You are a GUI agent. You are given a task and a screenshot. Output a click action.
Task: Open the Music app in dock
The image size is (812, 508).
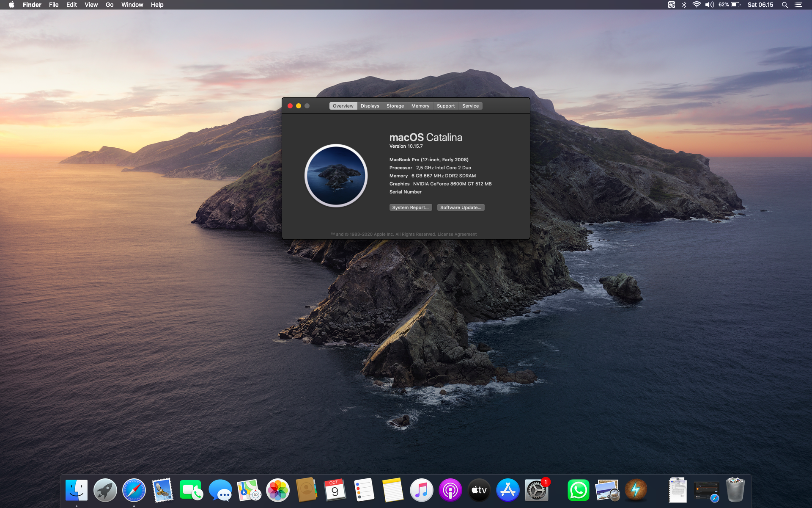point(421,490)
